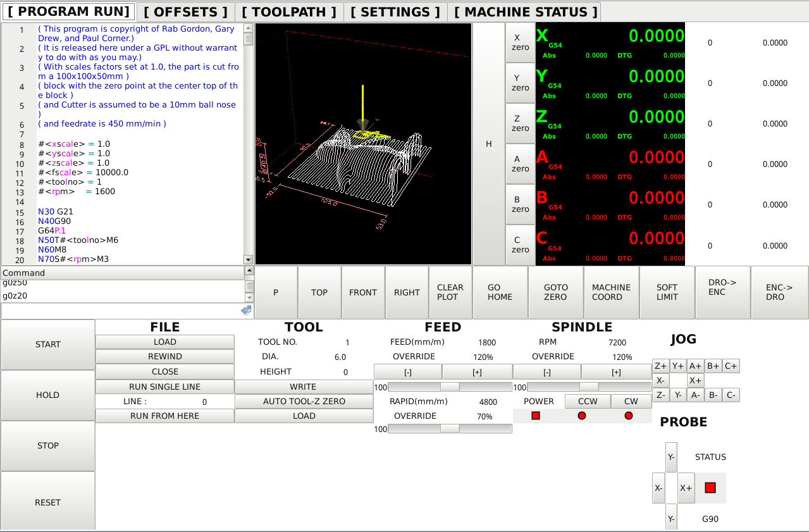Click the C zero button

(x=521, y=245)
